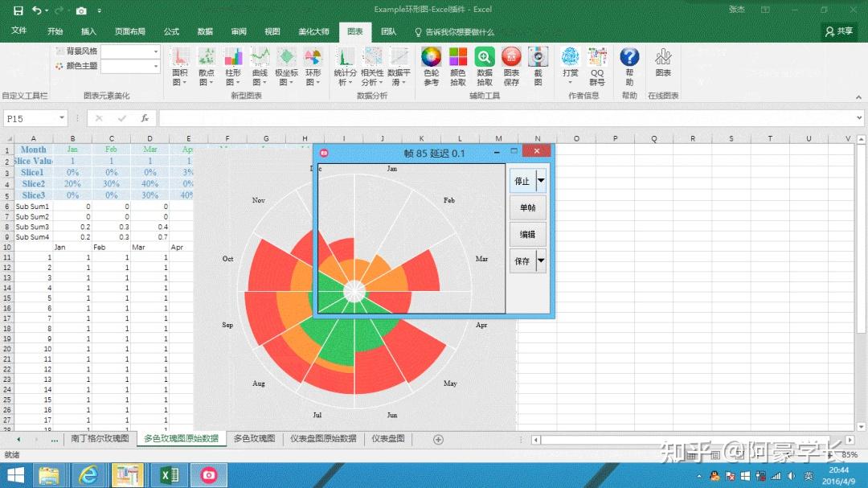Switch to the 页面布局 ribbon tab
Viewport: 868px width, 488px height.
[130, 31]
